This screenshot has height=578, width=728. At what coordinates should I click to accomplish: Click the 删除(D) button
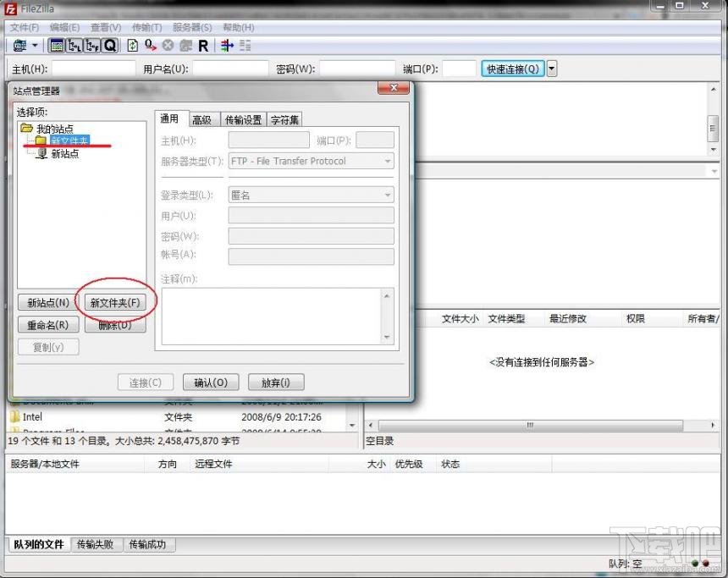(x=115, y=325)
